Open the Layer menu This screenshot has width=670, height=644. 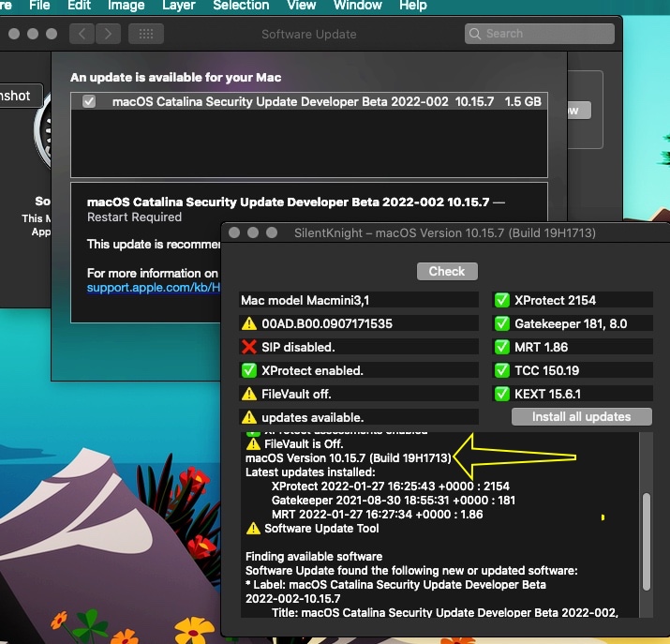(x=179, y=5)
